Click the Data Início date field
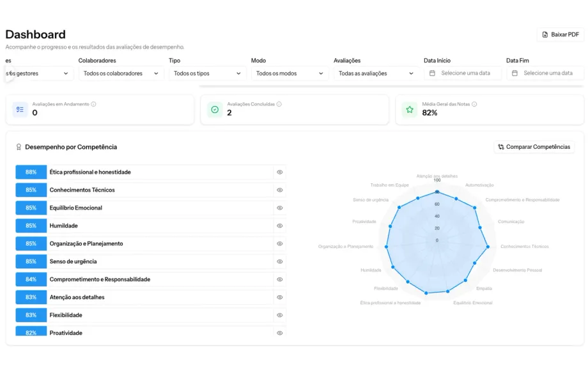Image resolution: width=588 pixels, height=368 pixels. pos(462,73)
